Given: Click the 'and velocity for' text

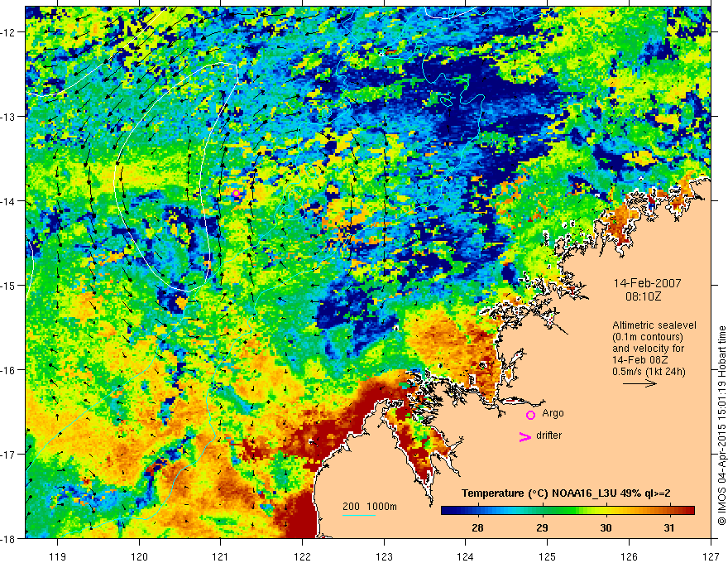Looking at the screenshot, I should pos(648,349).
